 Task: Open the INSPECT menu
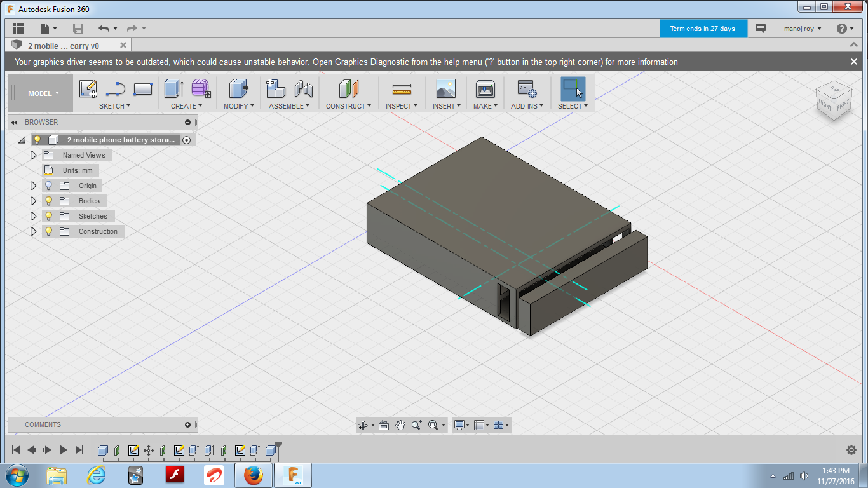tap(402, 106)
